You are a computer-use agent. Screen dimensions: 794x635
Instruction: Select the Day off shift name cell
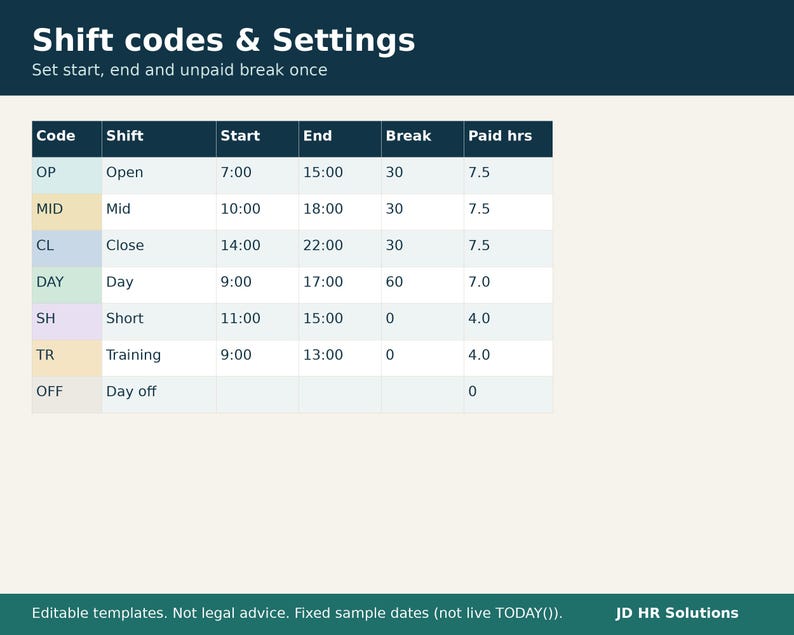click(159, 394)
